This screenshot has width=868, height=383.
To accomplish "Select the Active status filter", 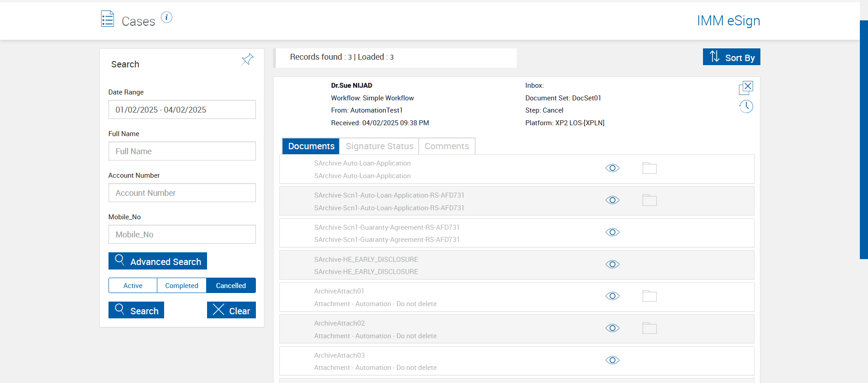I will click(133, 285).
